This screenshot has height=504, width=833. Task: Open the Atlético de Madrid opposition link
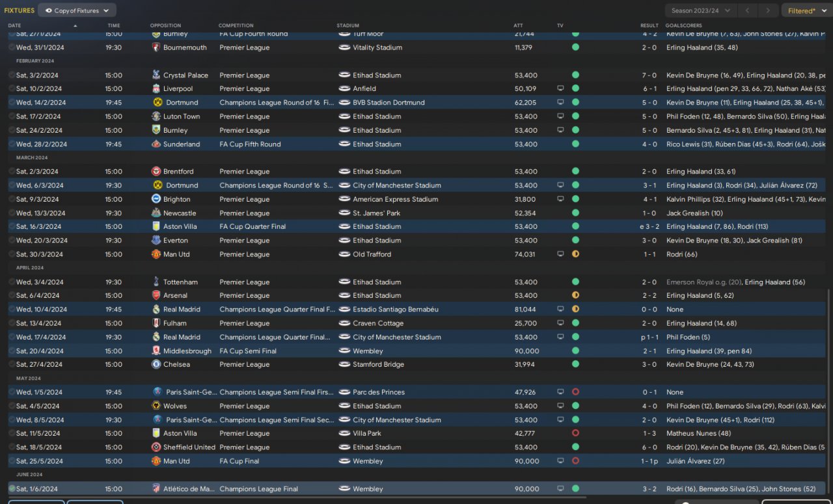point(190,488)
